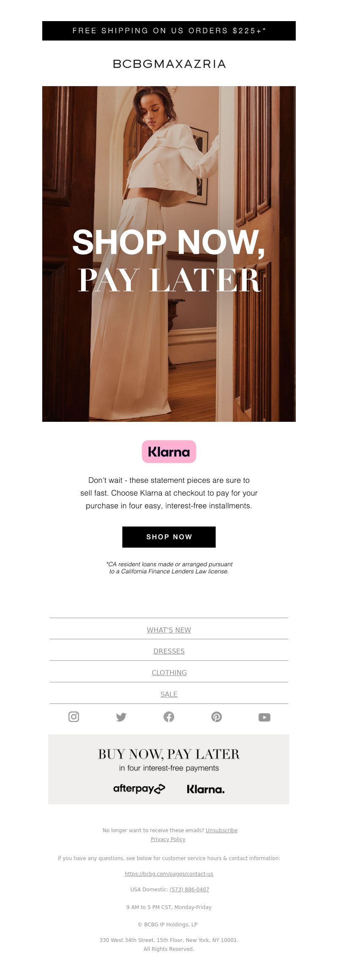
Task: Click the (573) 886-0407 phone number
Action: (189, 889)
